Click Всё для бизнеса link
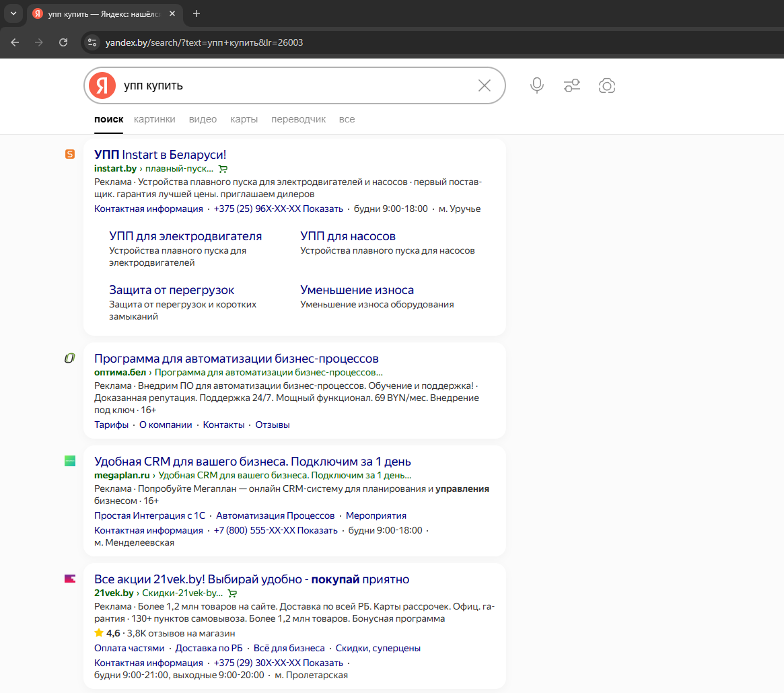 point(289,649)
